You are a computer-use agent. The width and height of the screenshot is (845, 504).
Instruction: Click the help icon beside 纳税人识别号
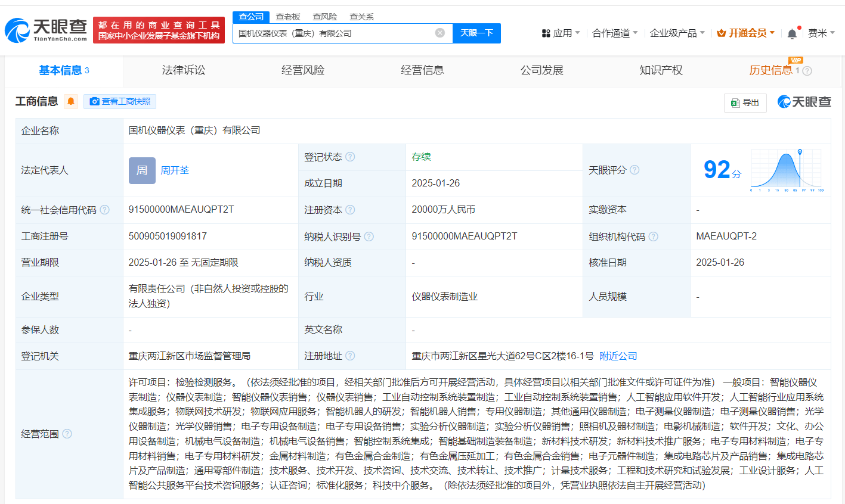[369, 237]
